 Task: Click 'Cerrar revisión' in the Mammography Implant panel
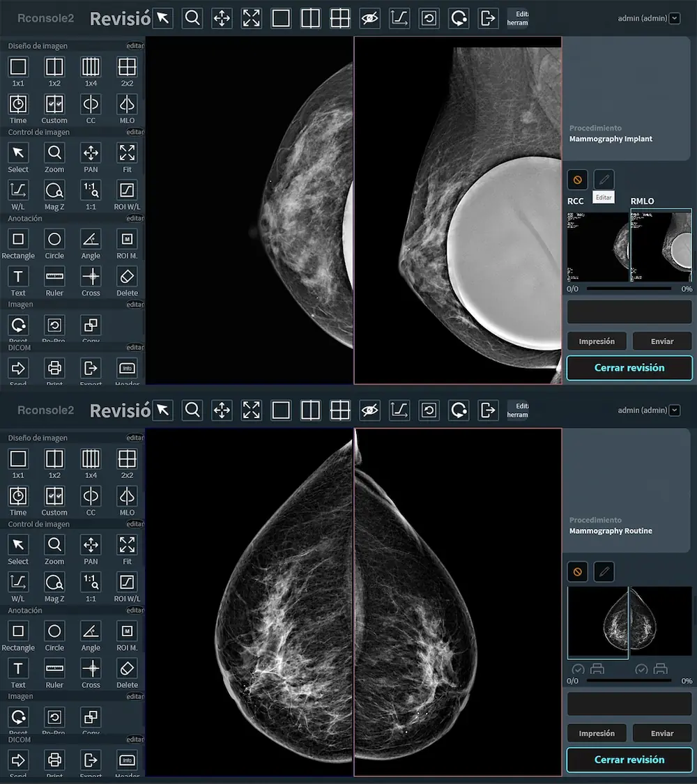629,367
